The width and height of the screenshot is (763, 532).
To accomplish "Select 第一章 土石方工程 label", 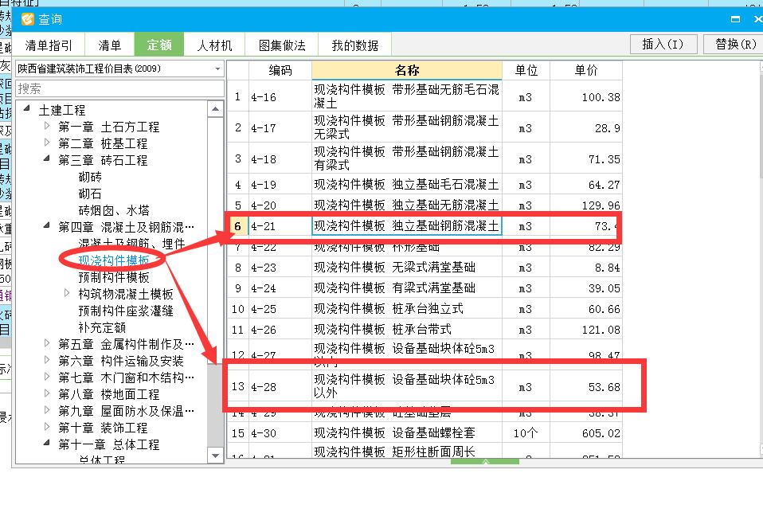I will (108, 127).
